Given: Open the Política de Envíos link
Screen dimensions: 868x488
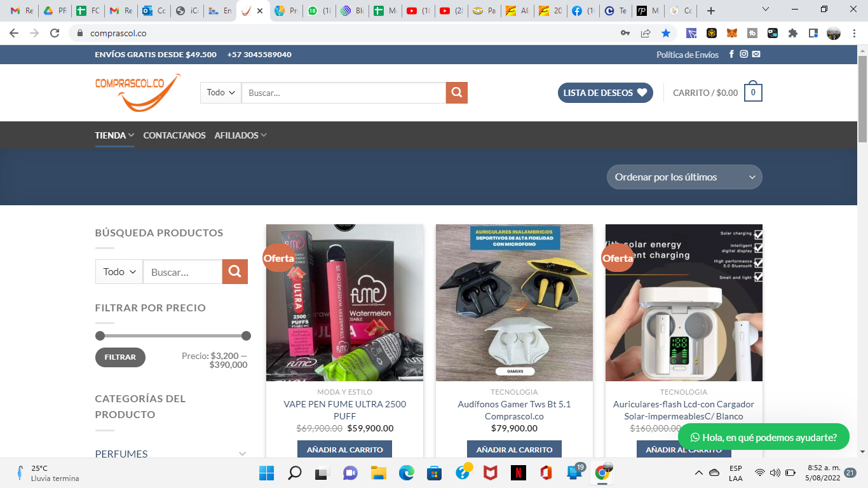Looking at the screenshot, I should (x=688, y=55).
